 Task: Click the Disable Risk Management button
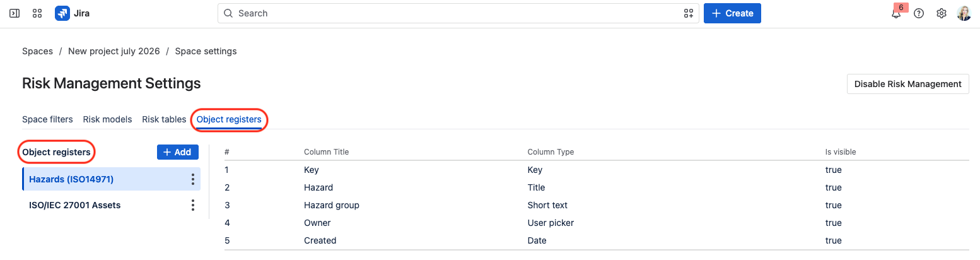click(x=907, y=84)
